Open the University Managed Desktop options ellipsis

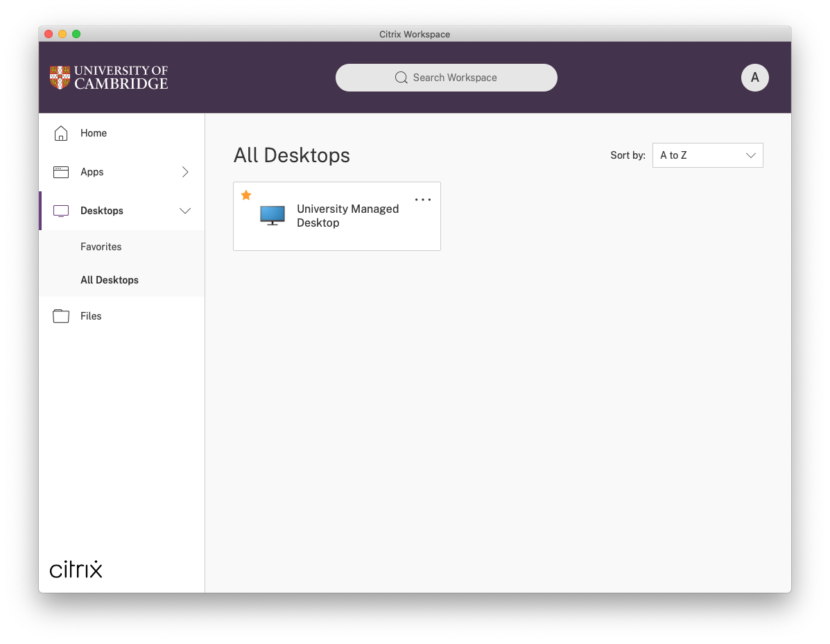click(423, 199)
